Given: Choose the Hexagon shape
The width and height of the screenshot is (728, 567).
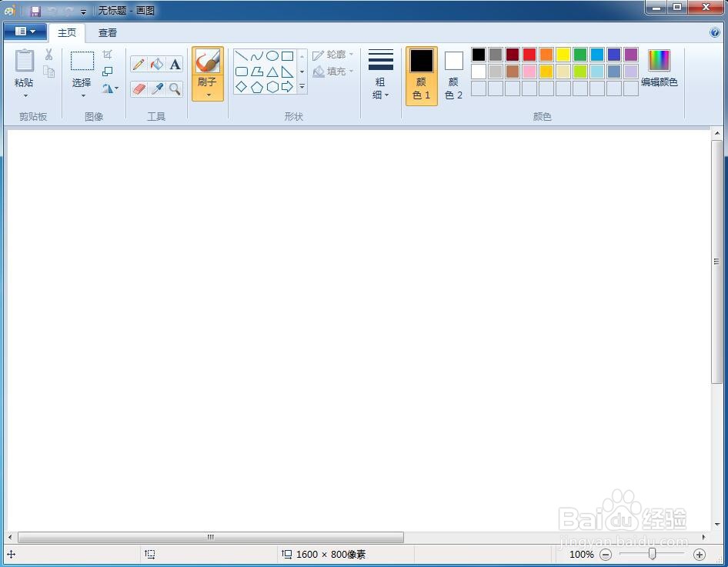Looking at the screenshot, I should click(x=272, y=87).
